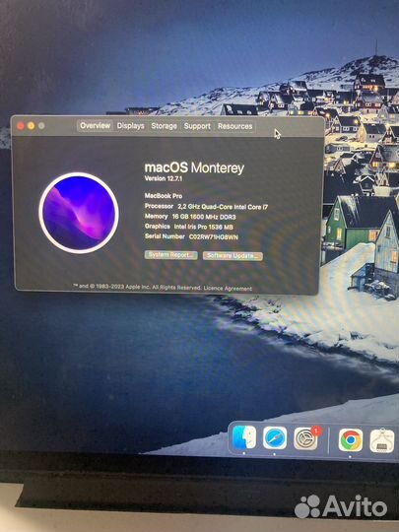Launch Google Chrome from the Dock
Viewport: 399px width, 532px height.
pyautogui.click(x=351, y=440)
